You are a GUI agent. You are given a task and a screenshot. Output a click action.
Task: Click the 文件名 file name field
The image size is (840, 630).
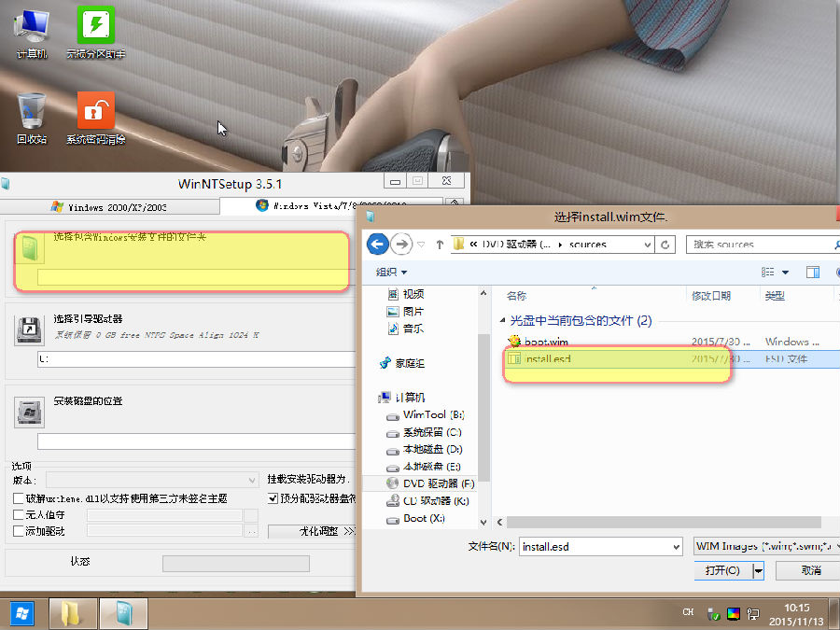point(600,547)
